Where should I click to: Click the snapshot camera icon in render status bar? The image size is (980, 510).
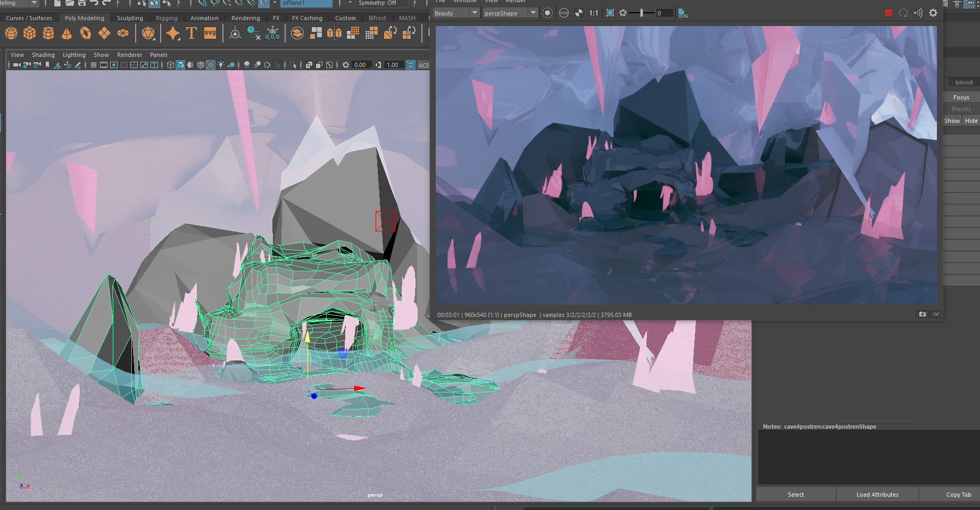click(x=923, y=314)
